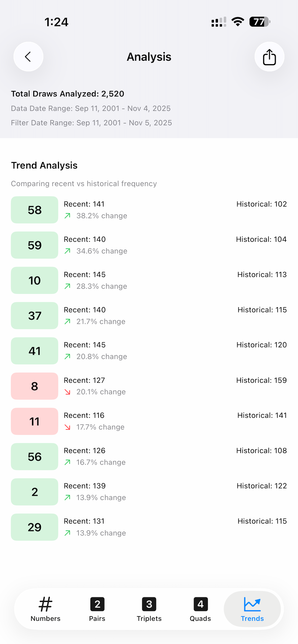This screenshot has height=644, width=298.
Task: Tap the red downward arrow for number 8
Action: pos(67,392)
